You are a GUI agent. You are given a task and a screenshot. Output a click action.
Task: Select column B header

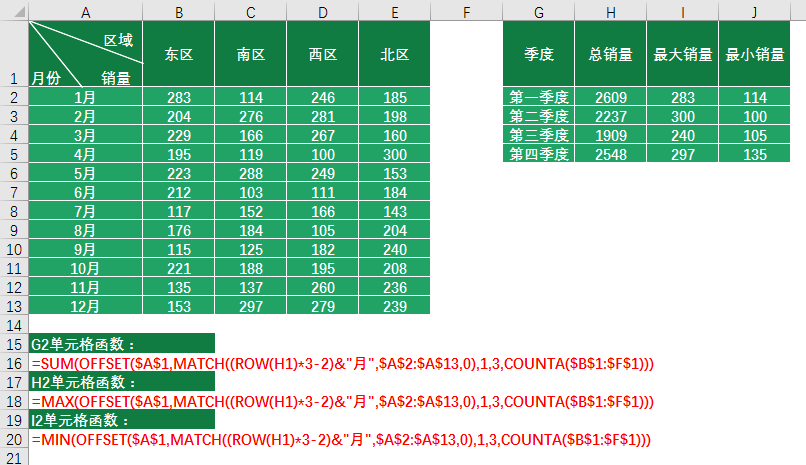coord(178,11)
